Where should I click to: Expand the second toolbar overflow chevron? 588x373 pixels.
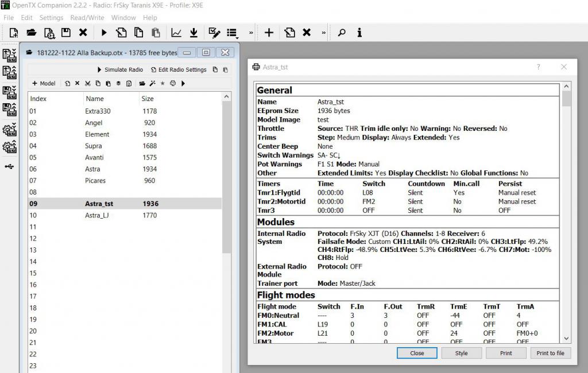coord(324,33)
